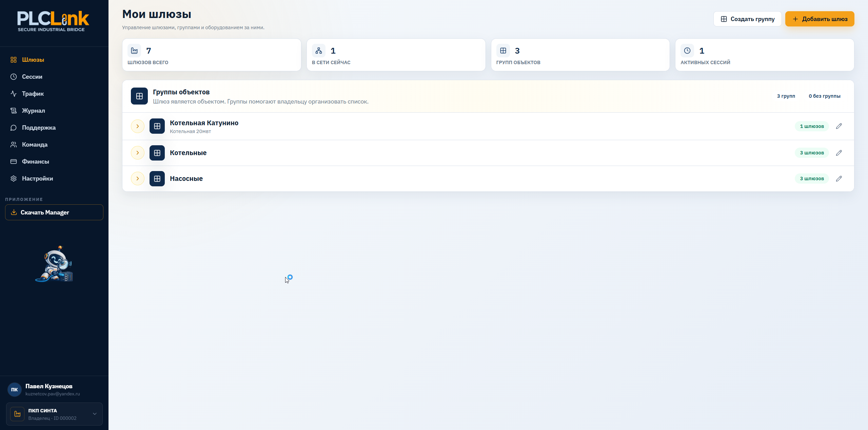Click the grid icon of Котельные
The width and height of the screenshot is (868, 430).
tap(157, 153)
